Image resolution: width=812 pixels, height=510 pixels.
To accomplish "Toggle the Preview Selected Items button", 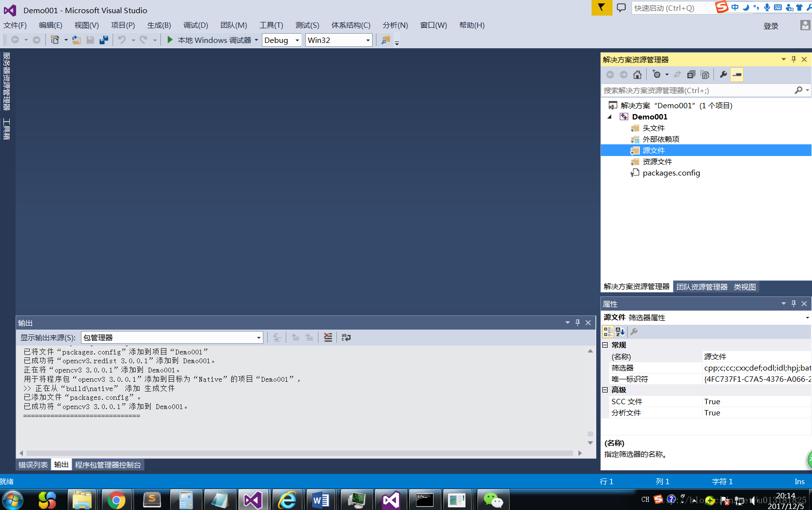I will click(x=737, y=75).
